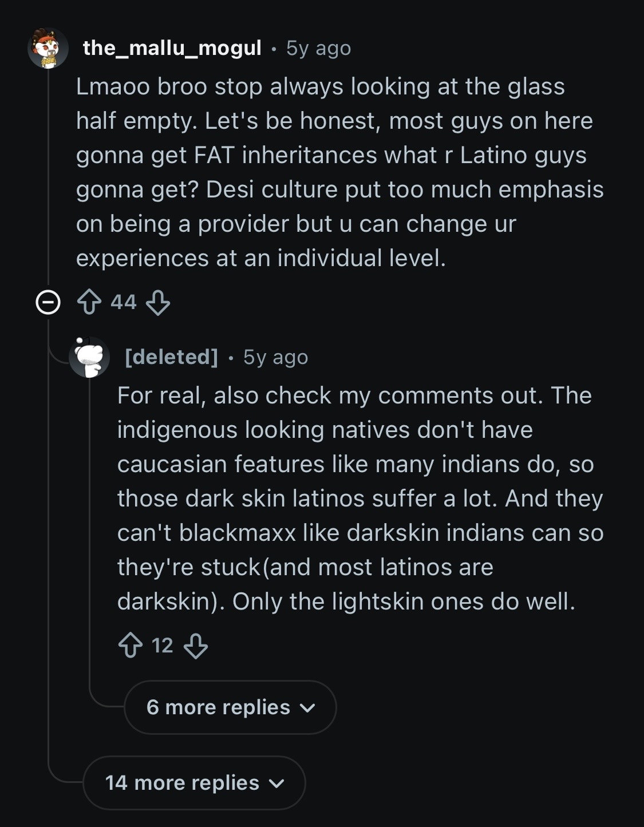Tap the [deleted] username label
The height and width of the screenshot is (827, 644).
171,357
